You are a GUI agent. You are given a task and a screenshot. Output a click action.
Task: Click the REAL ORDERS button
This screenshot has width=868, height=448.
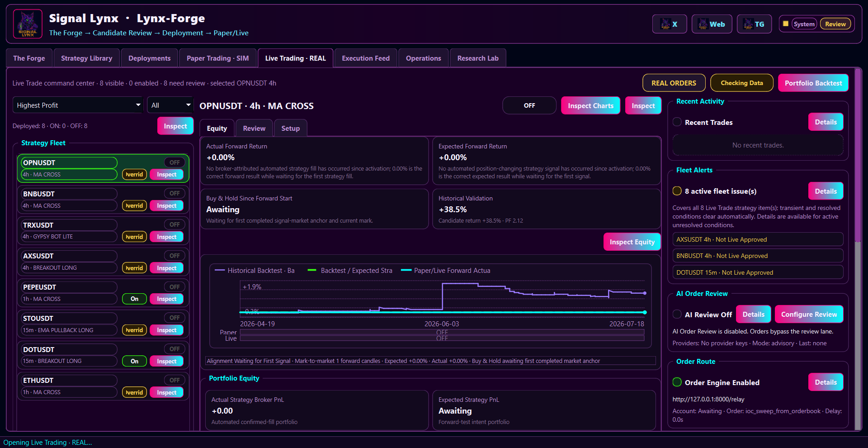point(674,83)
